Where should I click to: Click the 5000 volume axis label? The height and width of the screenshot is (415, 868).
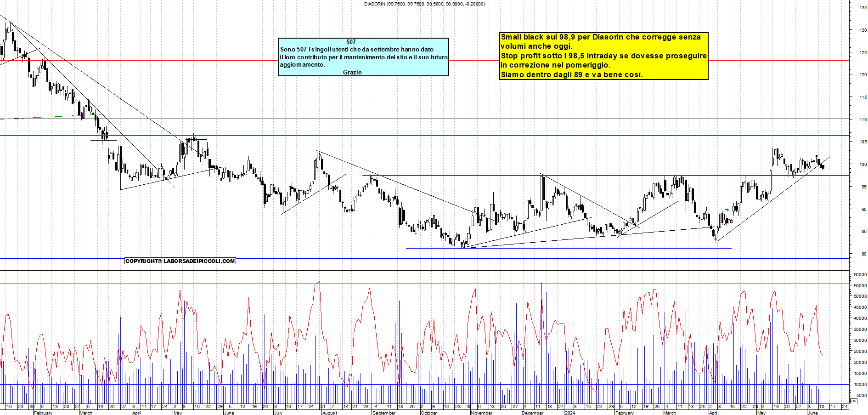pos(862,396)
